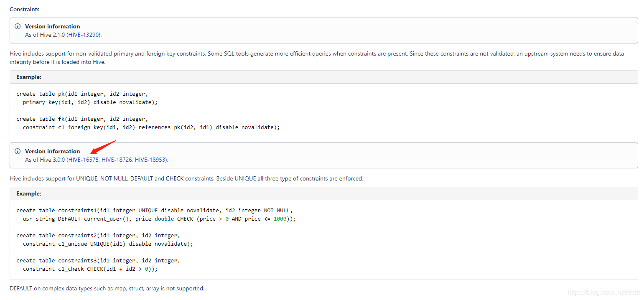This screenshot has width=644, height=300.
Task: Click the 'usr string DEFAULT current_user()' code line
Action: (x=159, y=219)
